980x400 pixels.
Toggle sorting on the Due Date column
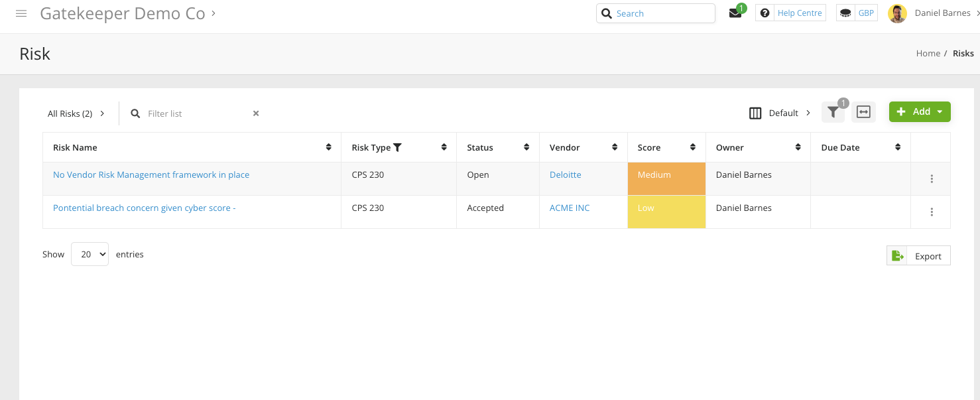point(899,147)
